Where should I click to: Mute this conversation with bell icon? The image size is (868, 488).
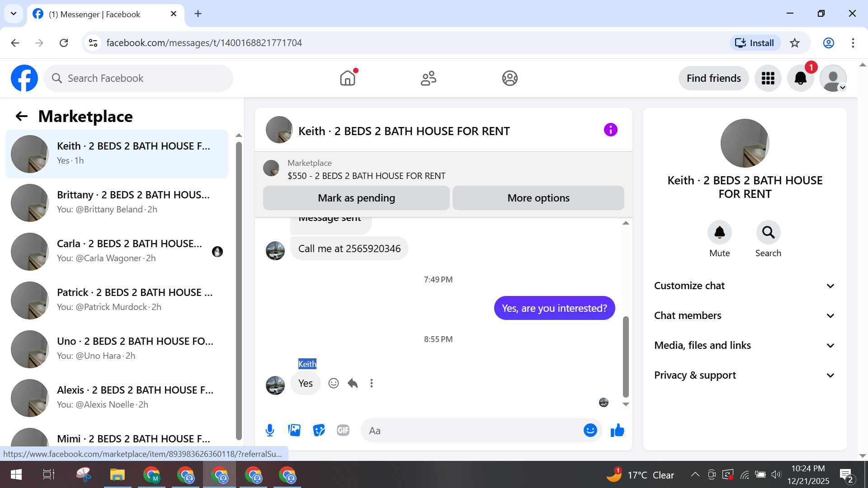click(719, 232)
